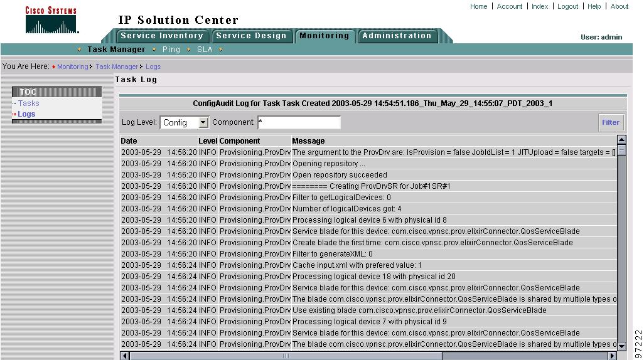Click the Filter button

[x=610, y=122]
